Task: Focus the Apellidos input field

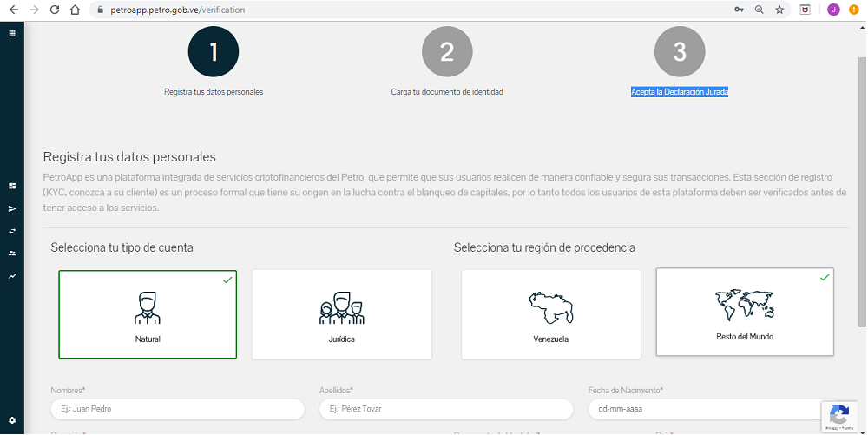Action: (x=446, y=409)
